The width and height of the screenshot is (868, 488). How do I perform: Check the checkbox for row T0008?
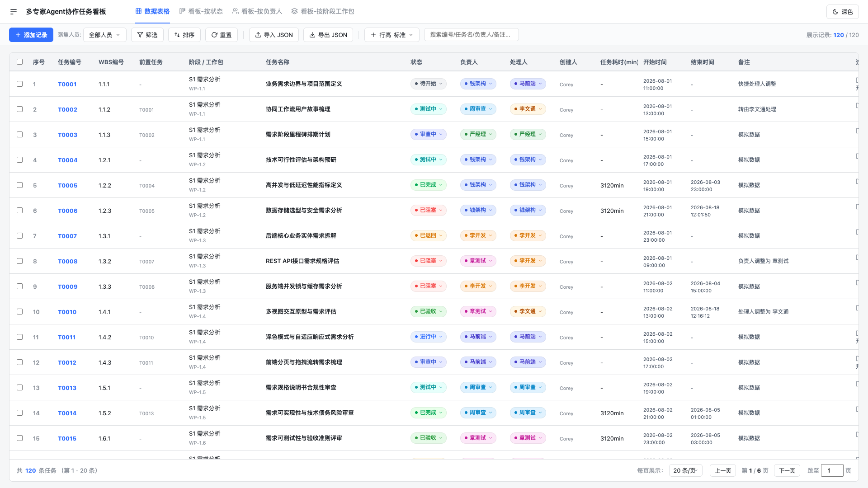click(19, 261)
